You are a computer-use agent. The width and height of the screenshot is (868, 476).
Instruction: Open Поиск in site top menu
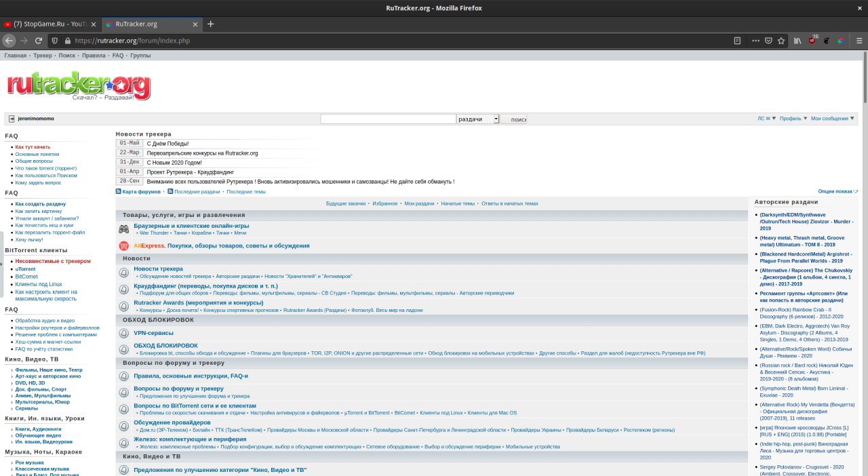[67, 56]
